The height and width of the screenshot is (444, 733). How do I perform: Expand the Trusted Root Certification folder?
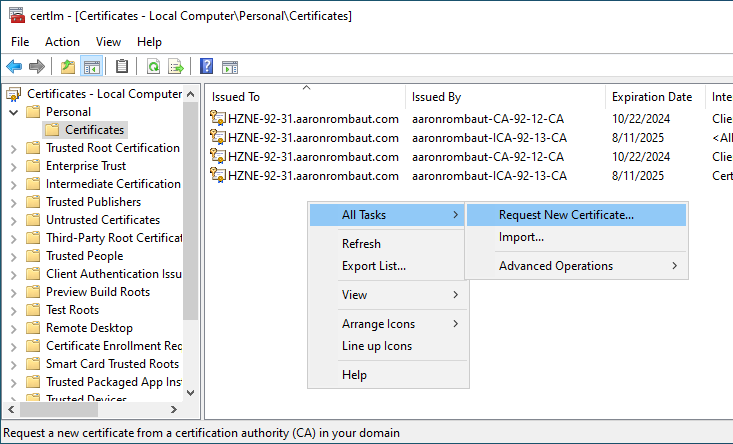pyautogui.click(x=13, y=148)
